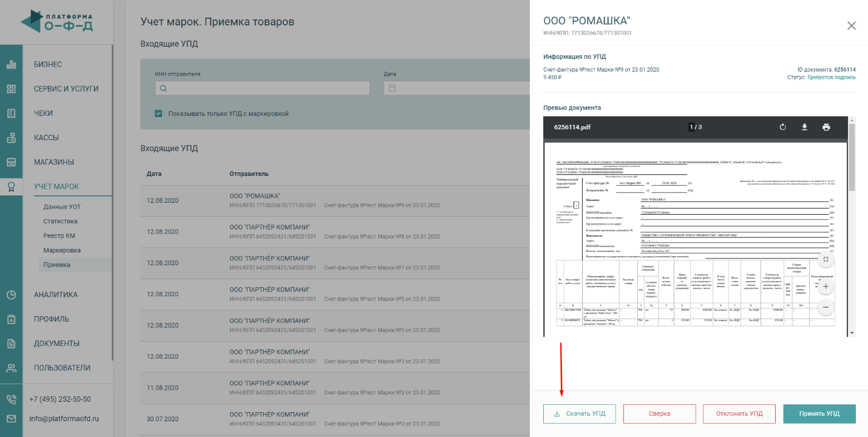Toggle the Показывать только УПД с маркировкой checkbox
This screenshot has width=868, height=437.
point(158,113)
